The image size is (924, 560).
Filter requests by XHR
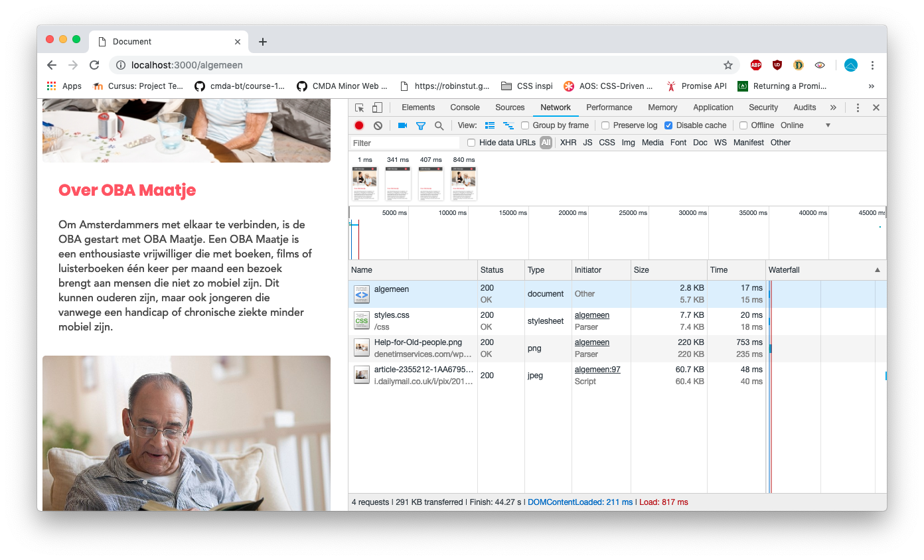568,143
